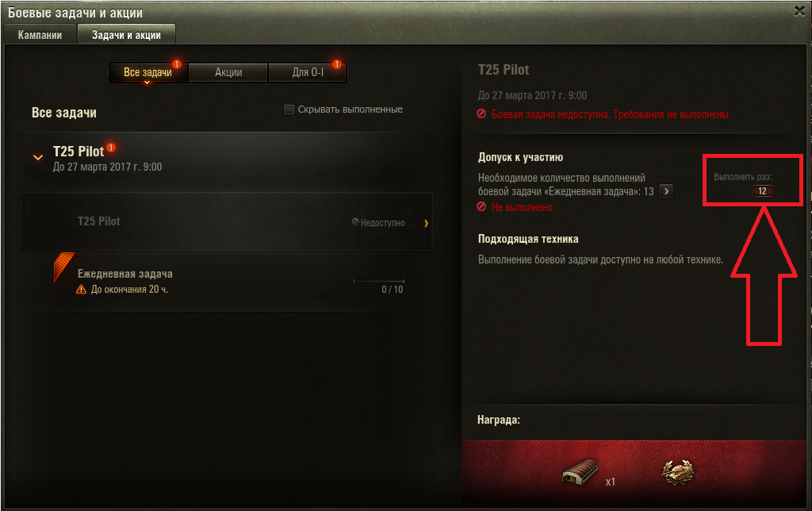This screenshot has height=511, width=812.
Task: Click the Выполнить раз counter value 12
Action: (x=762, y=190)
